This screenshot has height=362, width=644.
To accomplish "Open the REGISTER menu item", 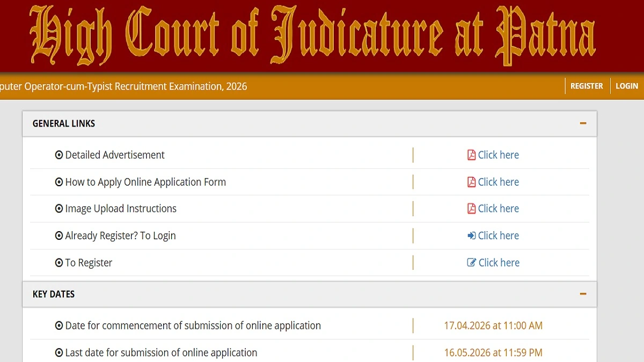I will [587, 86].
